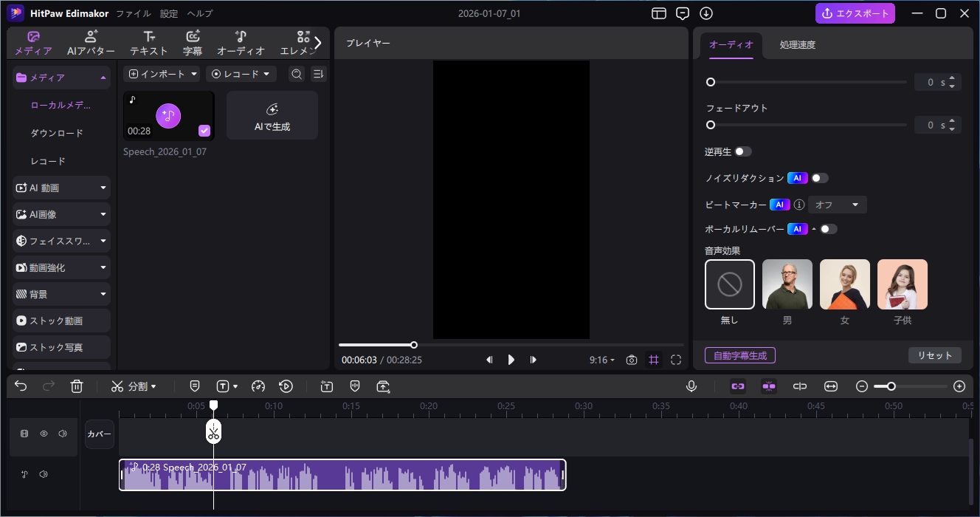Click the voiceover microphone icon above the timeline

pyautogui.click(x=691, y=386)
